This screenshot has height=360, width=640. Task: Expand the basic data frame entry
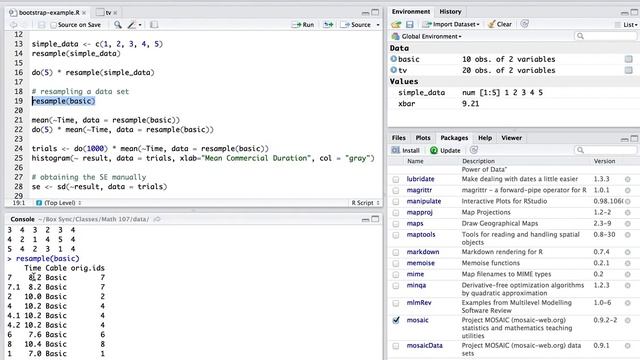pos(393,59)
